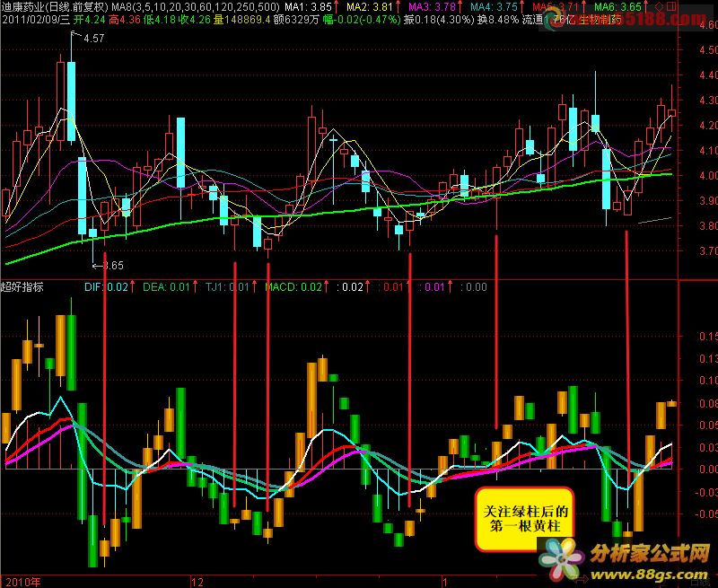This screenshot has height=588, width=718.
Task: Select the MA8 parameter list (3,5,10,20,30,60,120,250,500)
Action: (196, 6)
